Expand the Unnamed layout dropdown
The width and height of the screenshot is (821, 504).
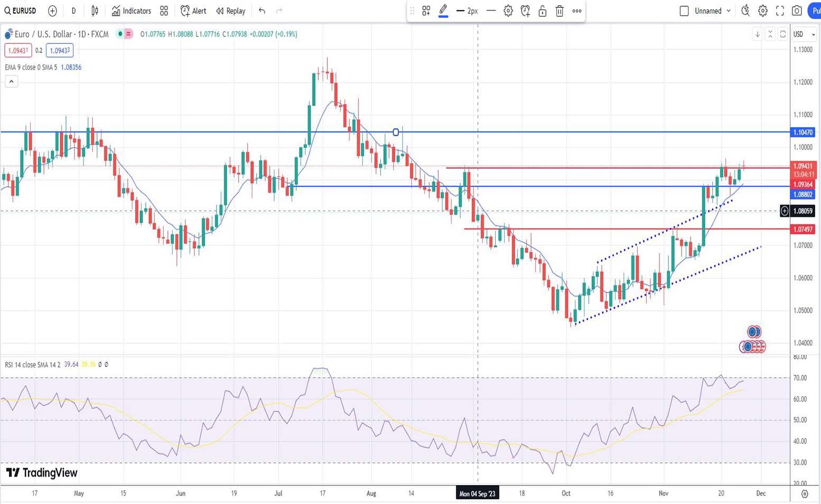pos(729,11)
